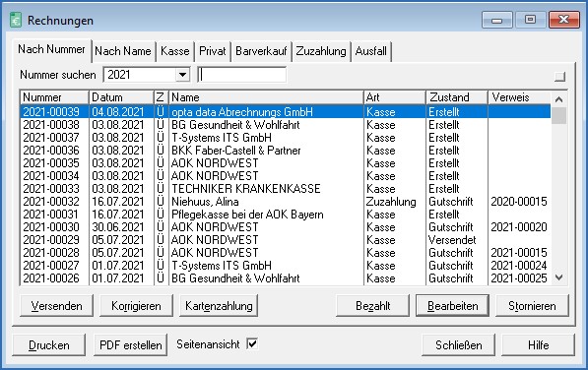Click the Kartenzahlung button
The width and height of the screenshot is (588, 370).
(219, 306)
